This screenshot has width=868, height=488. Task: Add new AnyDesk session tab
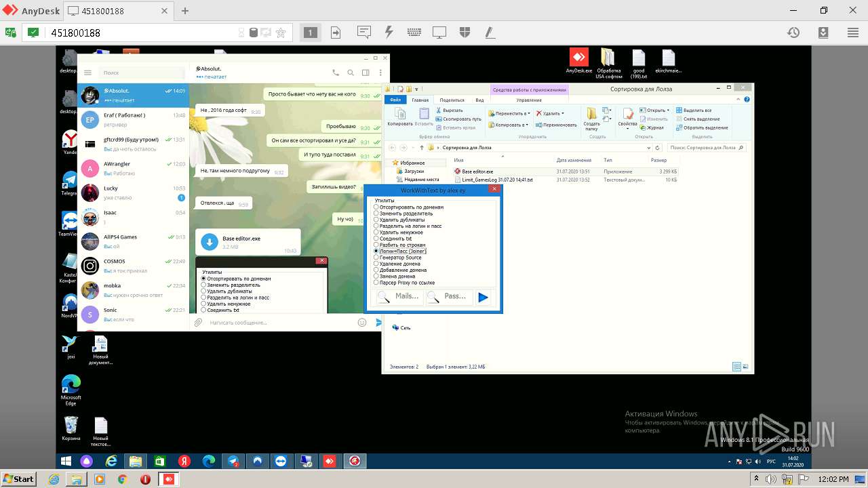point(184,11)
